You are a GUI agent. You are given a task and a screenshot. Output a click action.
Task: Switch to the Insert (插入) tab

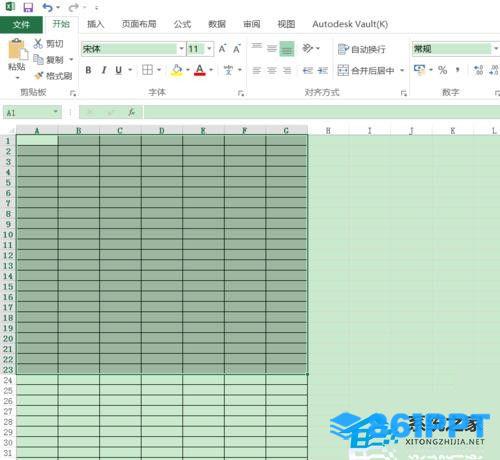(x=96, y=24)
